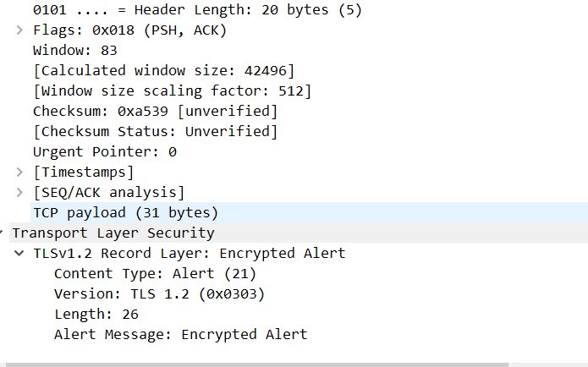Select the Transport Layer Security header row

pos(299,233)
